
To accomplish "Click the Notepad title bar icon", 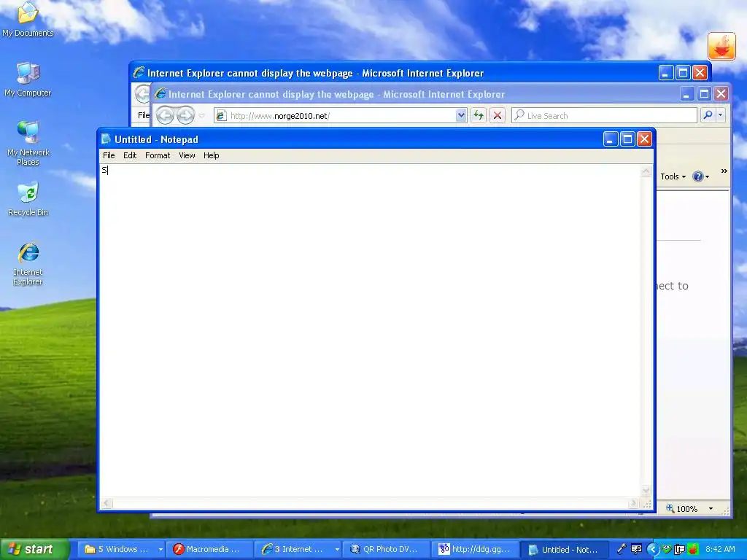I will [x=107, y=139].
